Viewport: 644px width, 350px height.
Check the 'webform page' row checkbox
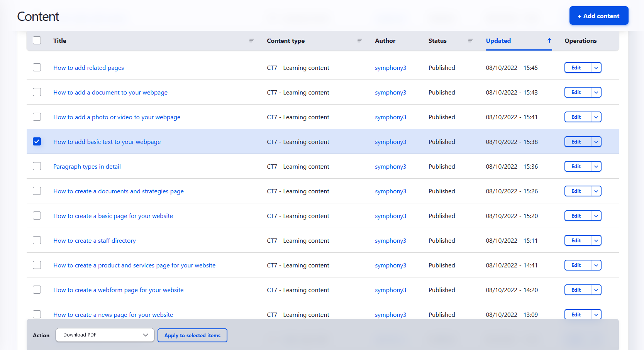click(37, 290)
